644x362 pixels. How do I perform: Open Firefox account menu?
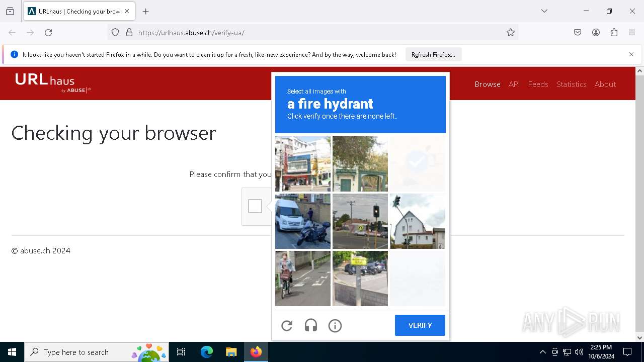coord(596,33)
